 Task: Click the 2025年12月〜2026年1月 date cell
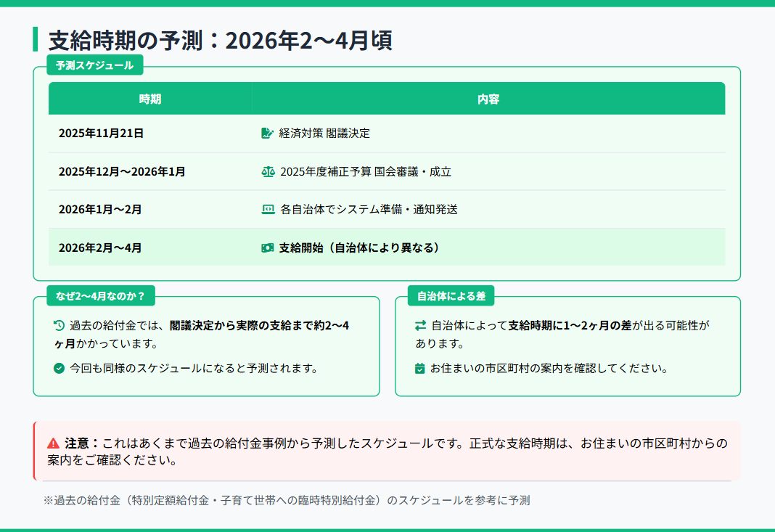(122, 172)
